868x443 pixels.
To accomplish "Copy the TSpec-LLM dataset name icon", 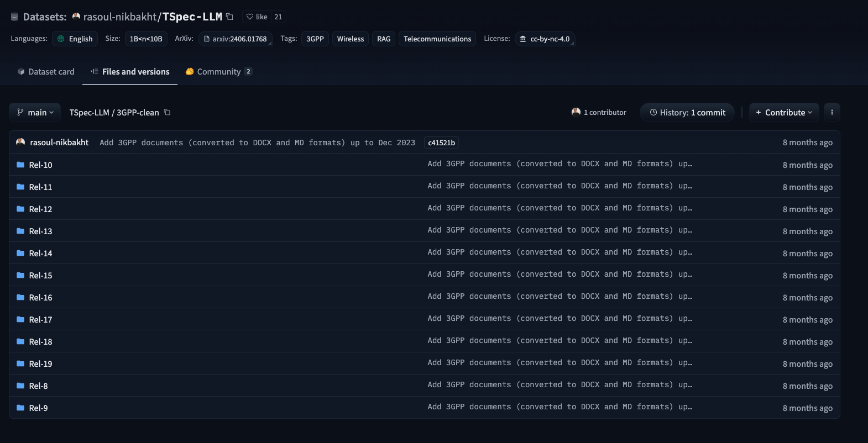I will (x=229, y=17).
